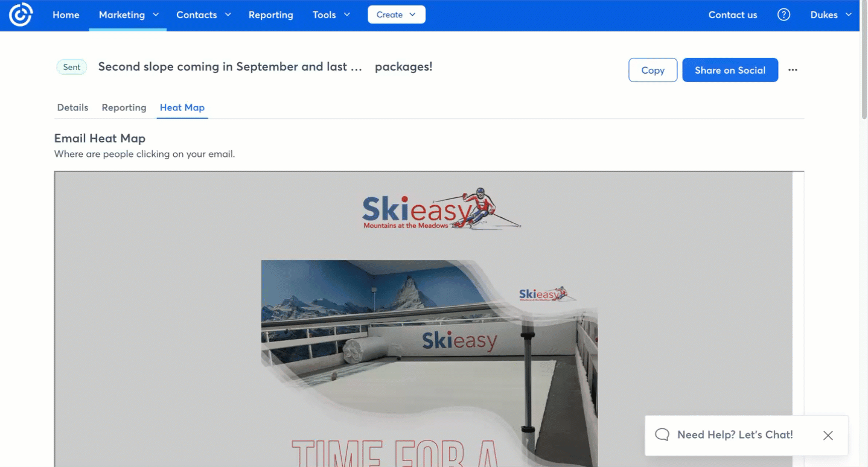Expand the Marketing dropdown menu
Viewport: 868px width, 467px height.
[129, 15]
